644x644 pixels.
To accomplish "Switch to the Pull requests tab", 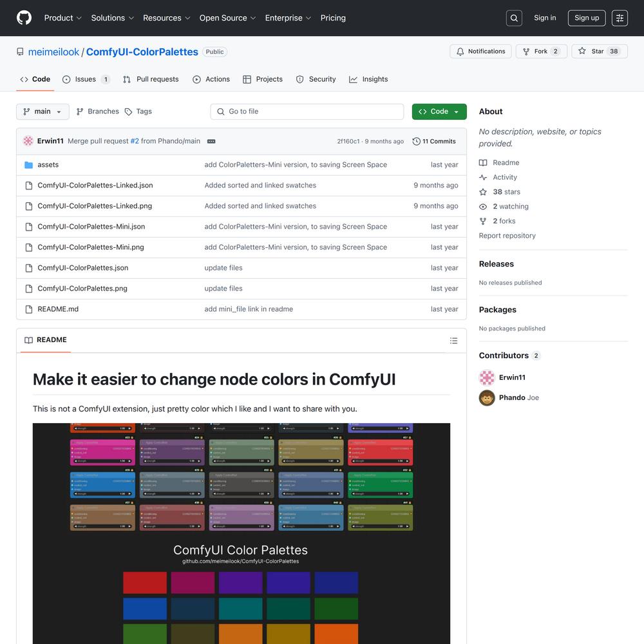I will click(x=151, y=79).
